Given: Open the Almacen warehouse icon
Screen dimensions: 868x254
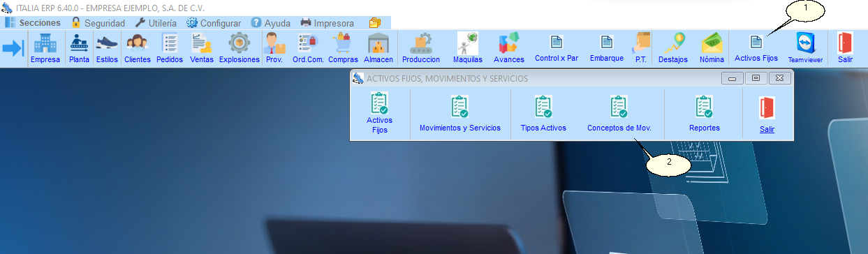Looking at the screenshot, I should (x=378, y=48).
